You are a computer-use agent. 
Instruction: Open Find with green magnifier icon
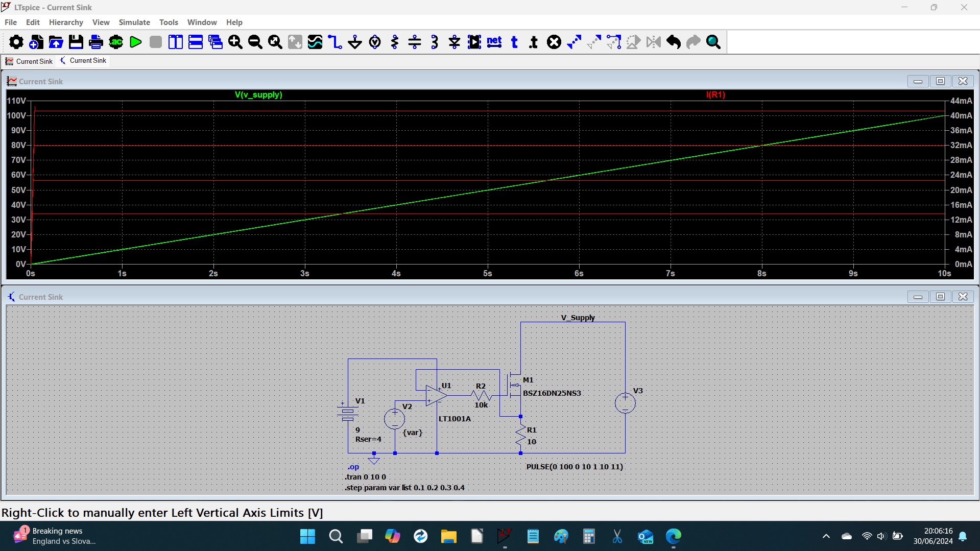click(713, 42)
